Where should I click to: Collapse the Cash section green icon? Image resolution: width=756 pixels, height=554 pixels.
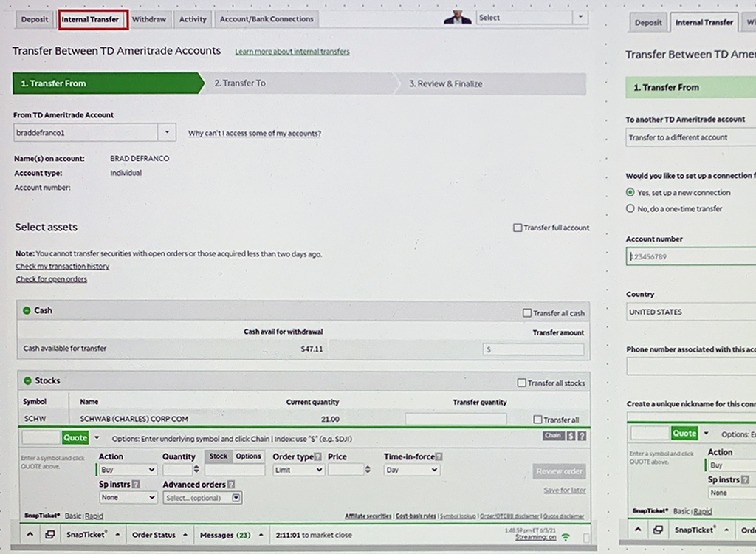click(x=26, y=311)
